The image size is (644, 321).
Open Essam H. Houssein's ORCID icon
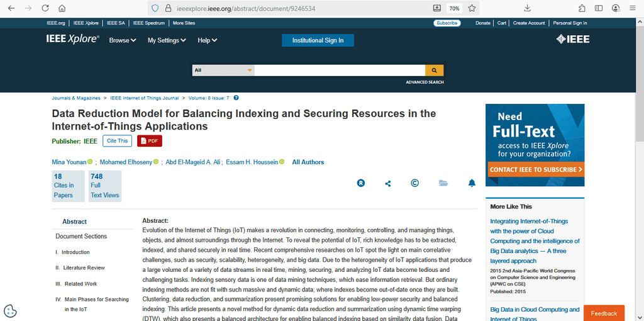coord(282,162)
